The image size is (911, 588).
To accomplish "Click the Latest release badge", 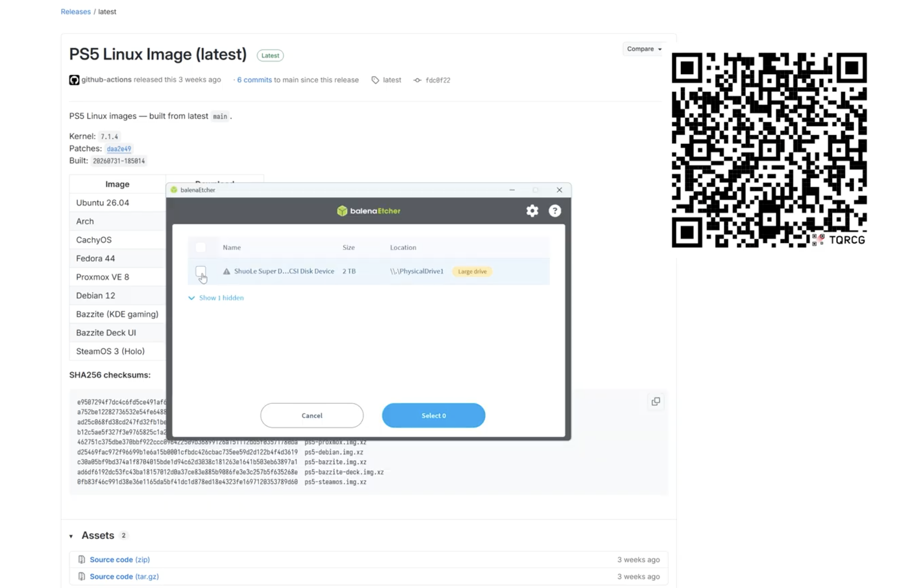I will tap(270, 55).
